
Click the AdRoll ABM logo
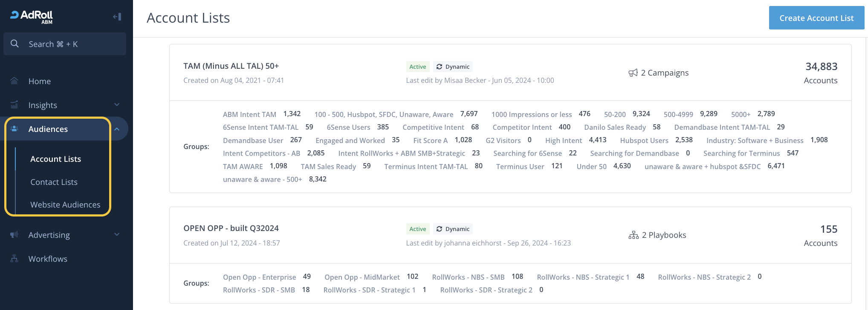coord(32,16)
